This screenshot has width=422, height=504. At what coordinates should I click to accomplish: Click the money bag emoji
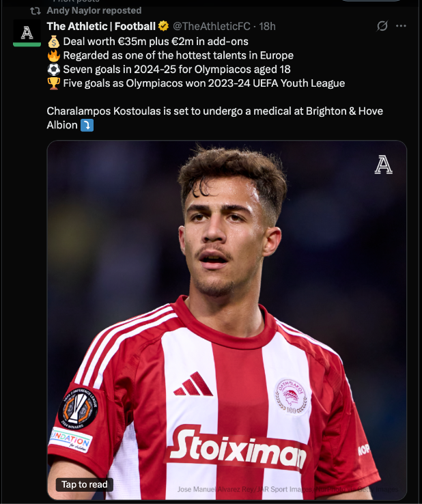[x=54, y=42]
